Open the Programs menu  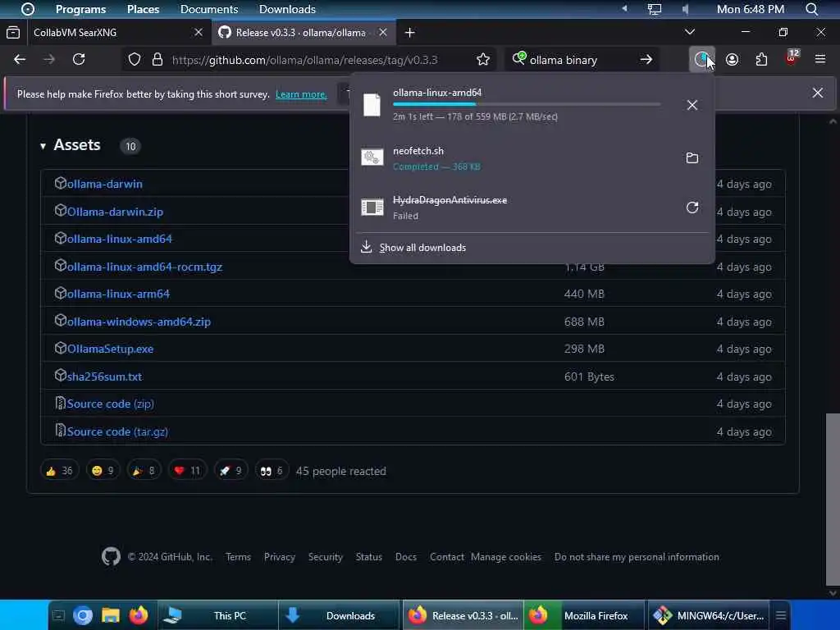(80, 9)
